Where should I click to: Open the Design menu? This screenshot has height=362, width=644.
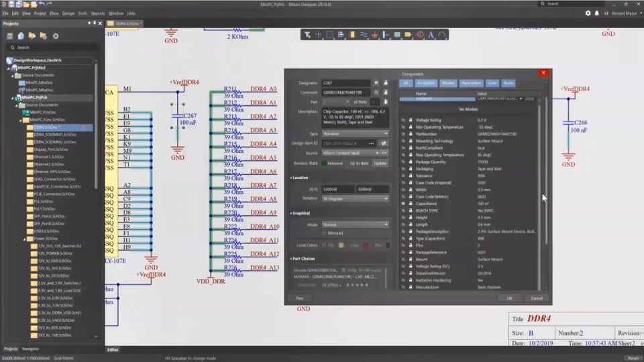pos(68,13)
